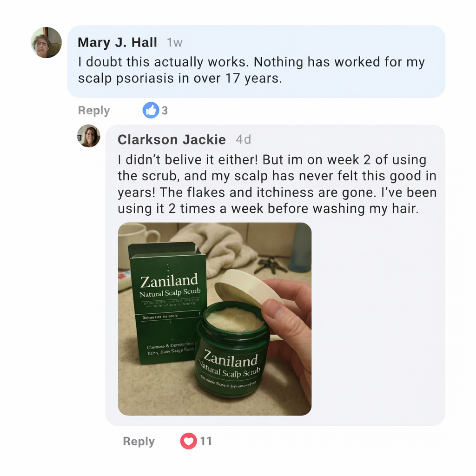Open Mary J. Hall's profile picture
The height and width of the screenshot is (476, 476).
(x=46, y=42)
